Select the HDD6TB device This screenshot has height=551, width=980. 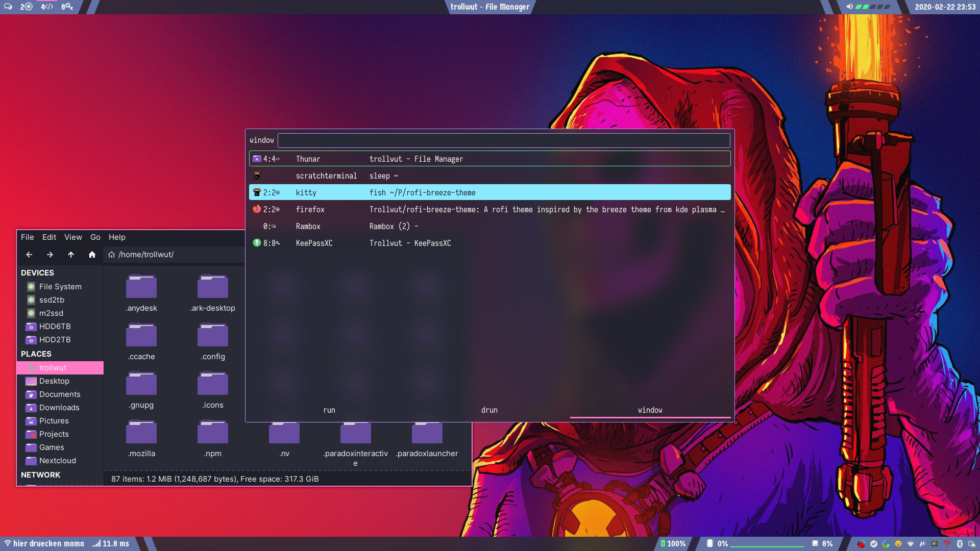coord(55,327)
